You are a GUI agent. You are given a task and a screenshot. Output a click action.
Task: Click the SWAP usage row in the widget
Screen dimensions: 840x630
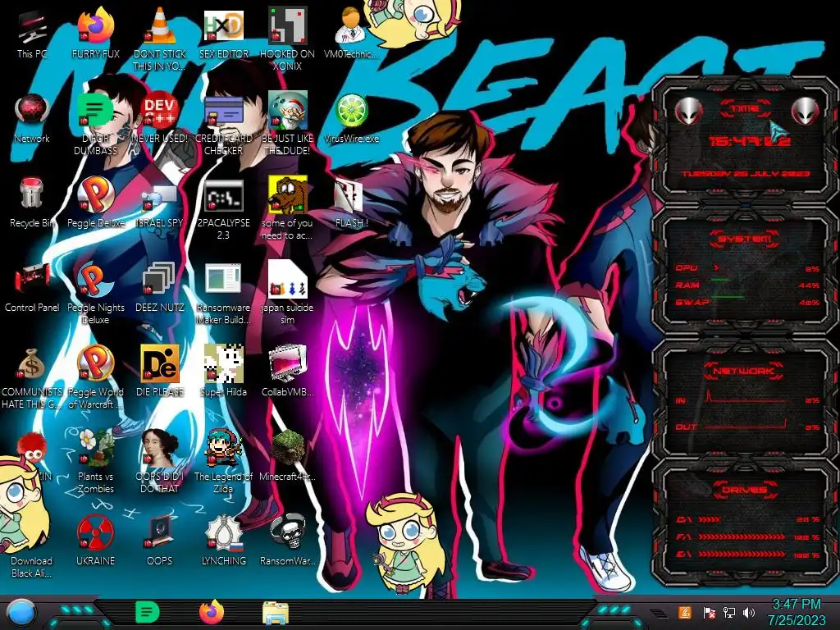748,302
